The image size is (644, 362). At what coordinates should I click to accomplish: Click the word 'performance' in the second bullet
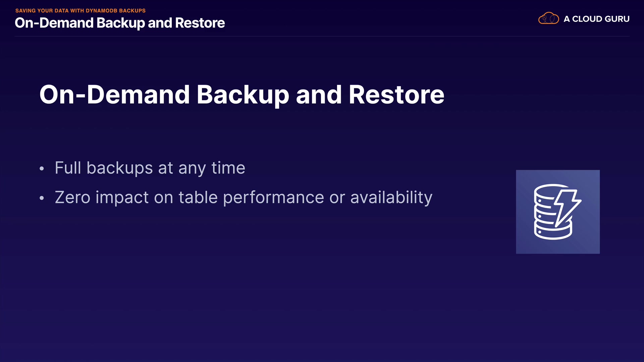click(273, 197)
